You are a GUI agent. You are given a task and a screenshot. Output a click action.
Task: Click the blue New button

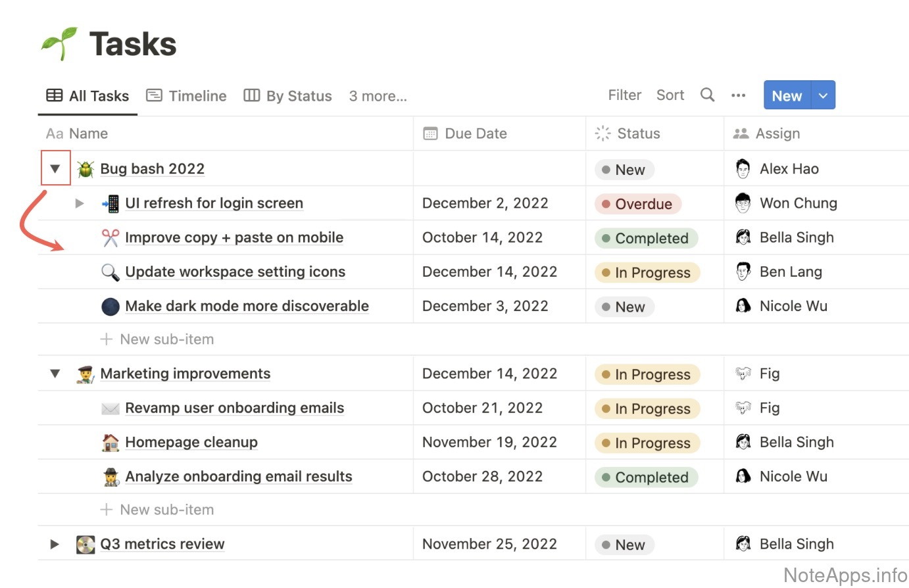[787, 95]
